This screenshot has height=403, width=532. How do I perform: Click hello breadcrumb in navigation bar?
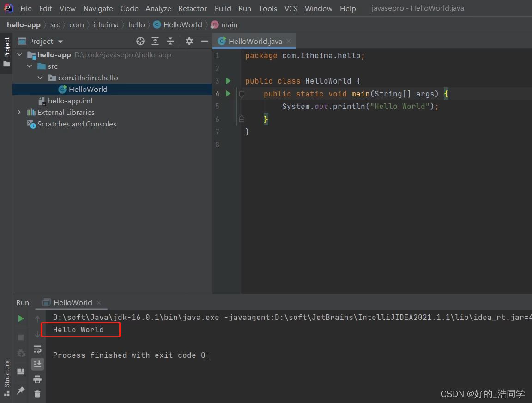coord(136,25)
